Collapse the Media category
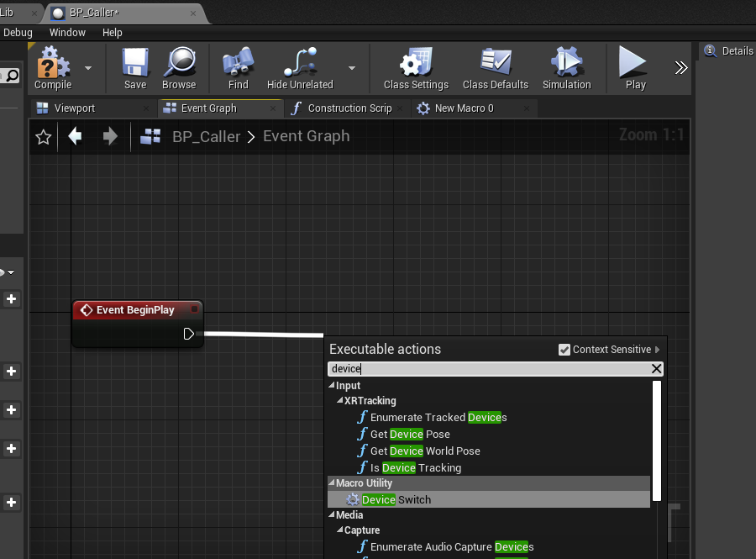Image resolution: width=756 pixels, height=559 pixels. (x=332, y=514)
